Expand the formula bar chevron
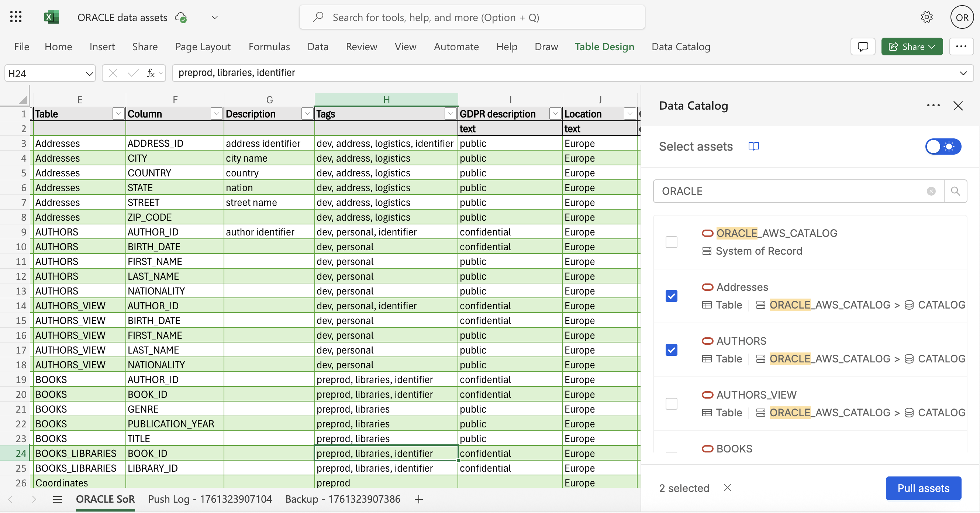Viewport: 980px width, 513px height. tap(963, 73)
